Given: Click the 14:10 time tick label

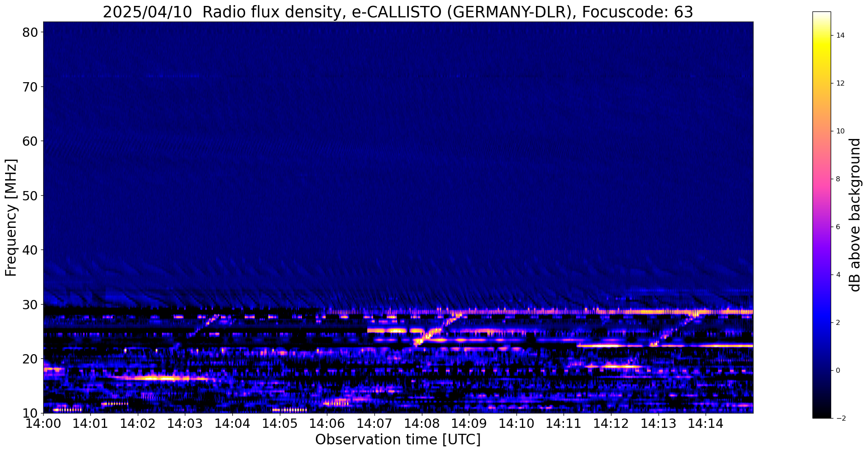Looking at the screenshot, I should tap(516, 424).
